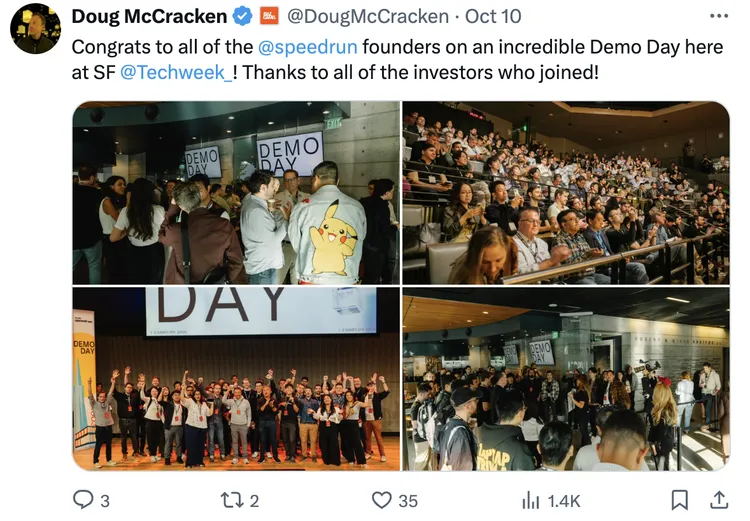Click the blue verified checkmark badge
Screen dimensions: 750x521
point(243,16)
